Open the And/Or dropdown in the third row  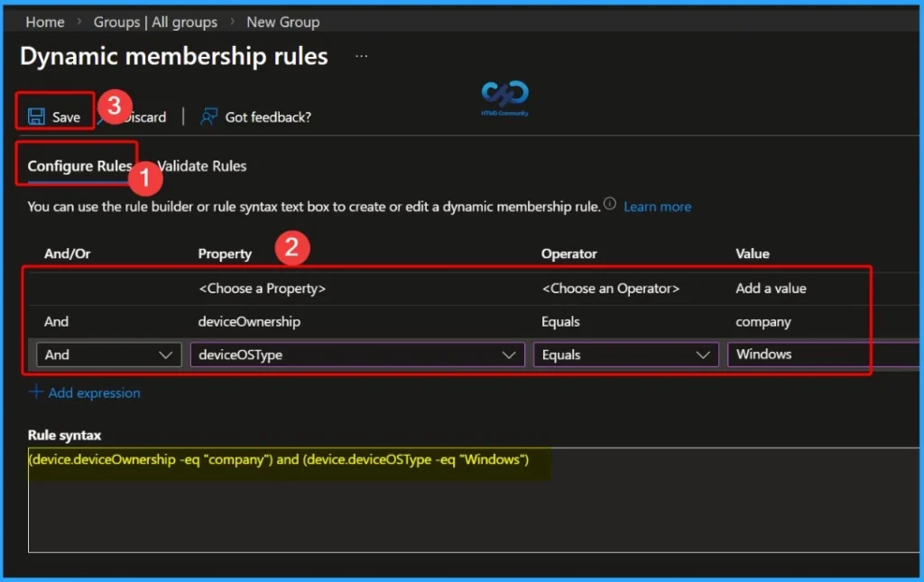click(108, 354)
